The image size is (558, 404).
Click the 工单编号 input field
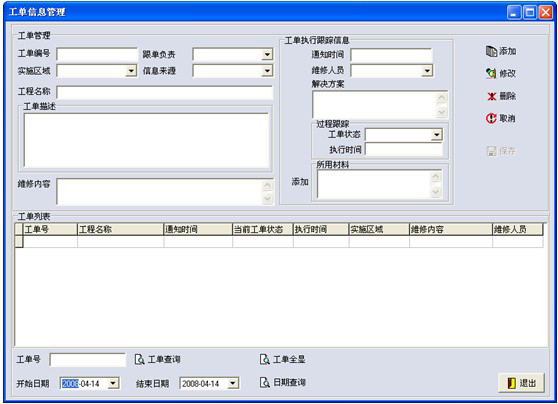(x=97, y=54)
